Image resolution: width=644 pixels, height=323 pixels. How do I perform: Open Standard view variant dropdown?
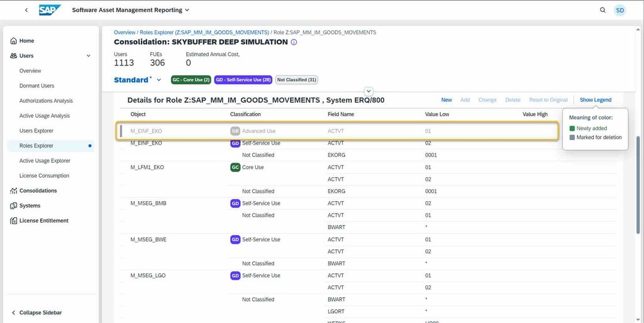[x=159, y=80]
